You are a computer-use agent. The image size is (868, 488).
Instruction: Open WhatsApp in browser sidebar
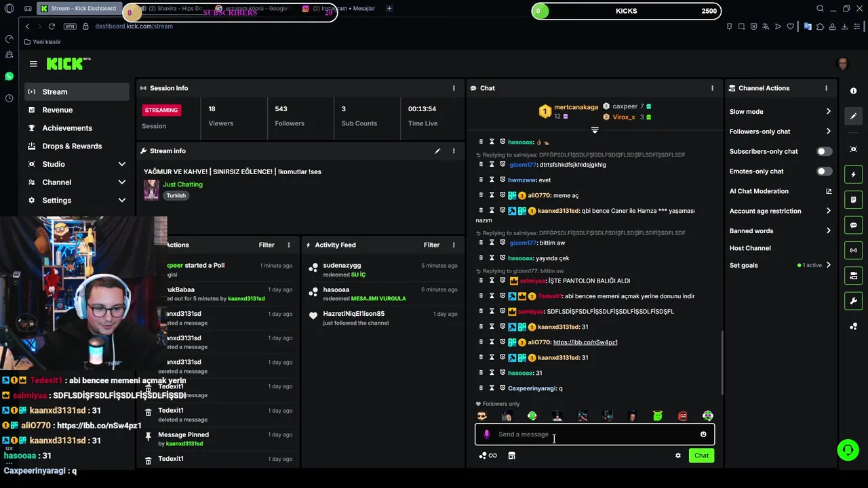9,77
